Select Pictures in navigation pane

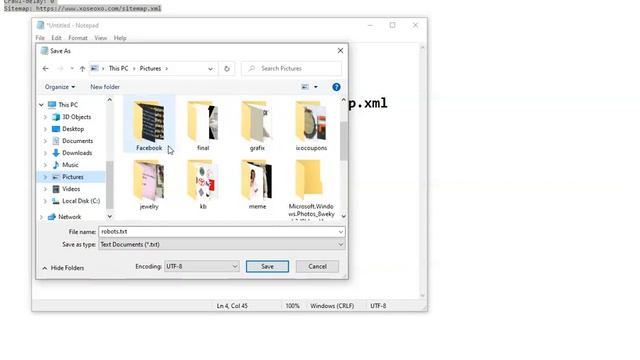click(x=73, y=177)
